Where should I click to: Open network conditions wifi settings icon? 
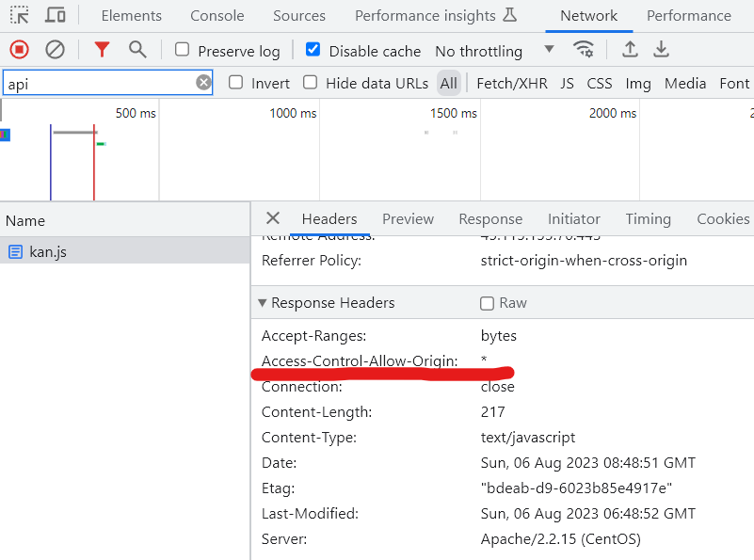point(584,50)
